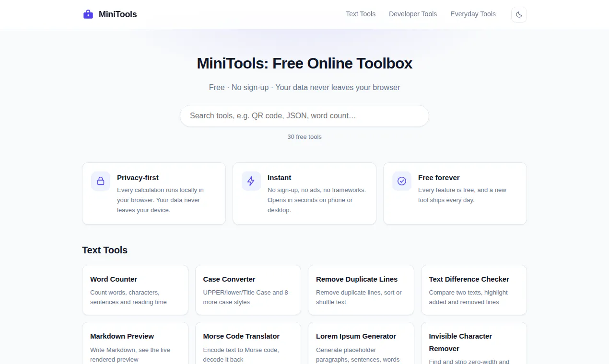Viewport: 609px width, 364px height.
Task: Click the "Text Tools" section heading
Action: [105, 250]
